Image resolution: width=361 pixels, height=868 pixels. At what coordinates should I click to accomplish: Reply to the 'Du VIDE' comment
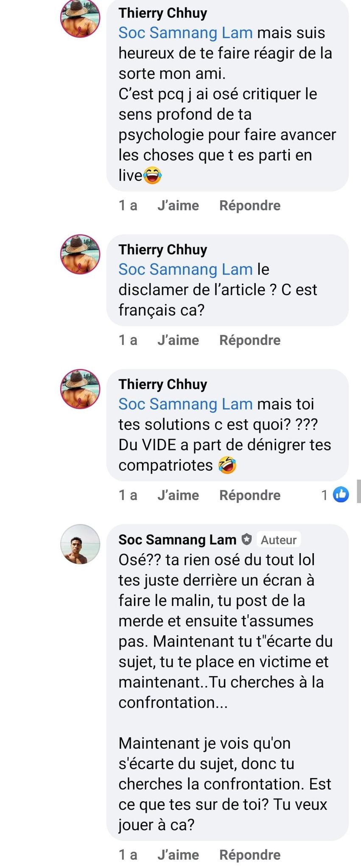point(250,495)
